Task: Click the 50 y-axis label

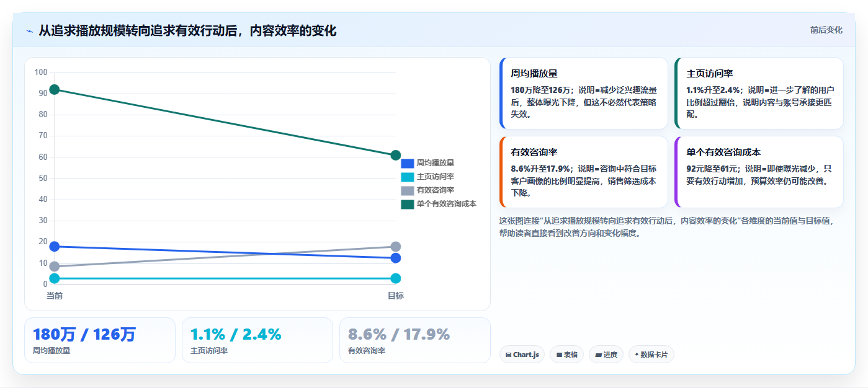Action: point(43,179)
